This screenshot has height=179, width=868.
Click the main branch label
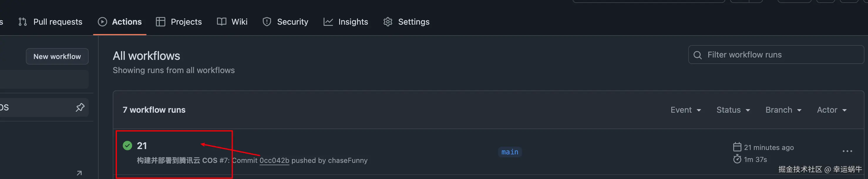coord(509,152)
